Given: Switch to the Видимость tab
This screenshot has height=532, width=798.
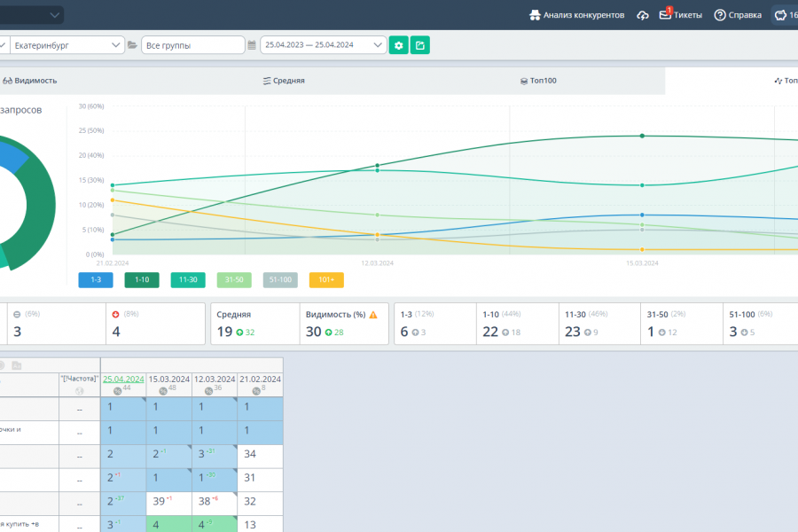Looking at the screenshot, I should pyautogui.click(x=30, y=81).
